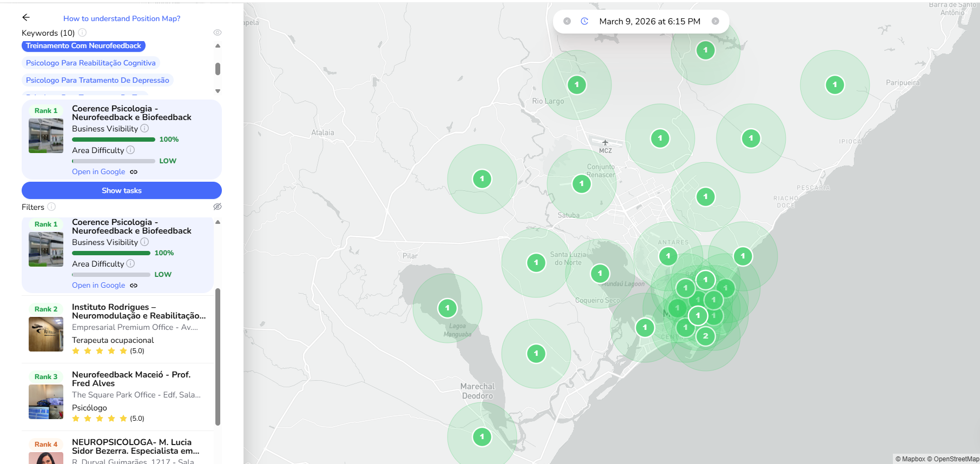Image resolution: width=980 pixels, height=464 pixels.
Task: Toggle the crossed-eye icon in Filters row
Action: tap(218, 207)
